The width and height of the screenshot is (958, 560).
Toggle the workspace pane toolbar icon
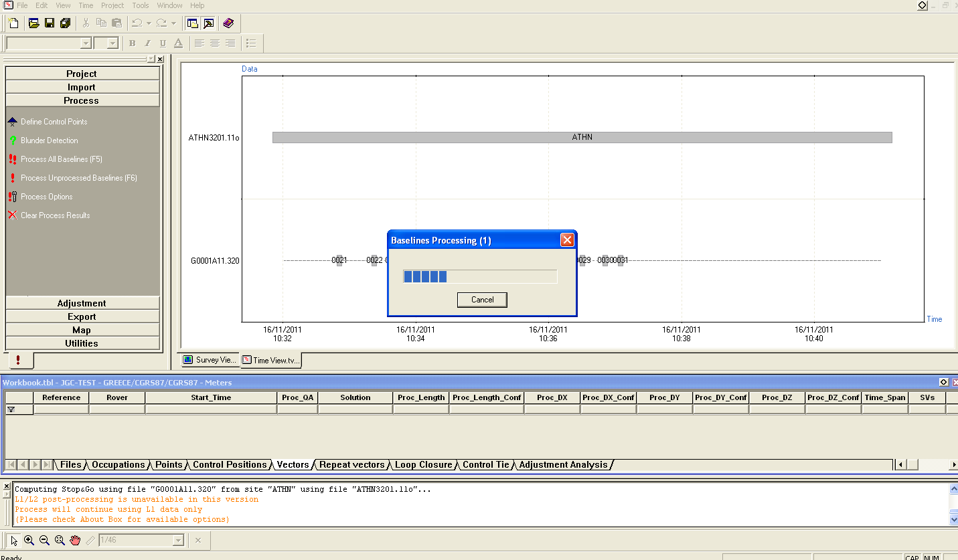(x=193, y=23)
